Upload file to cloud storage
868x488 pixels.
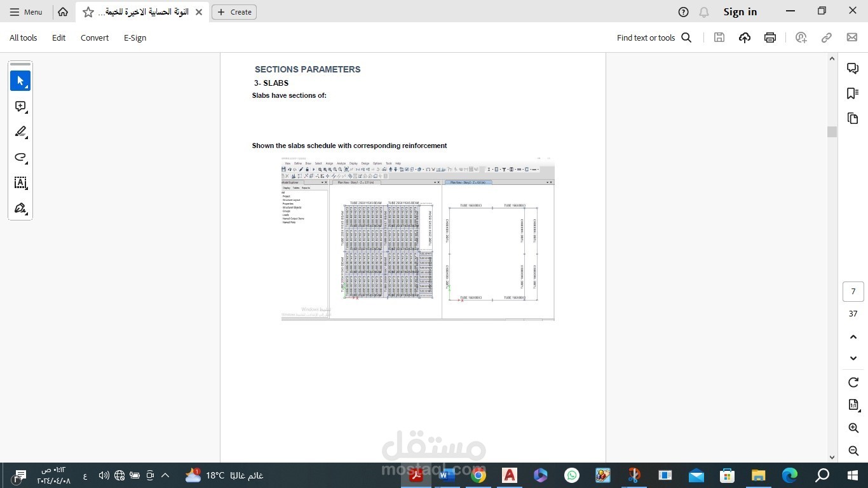coord(745,37)
